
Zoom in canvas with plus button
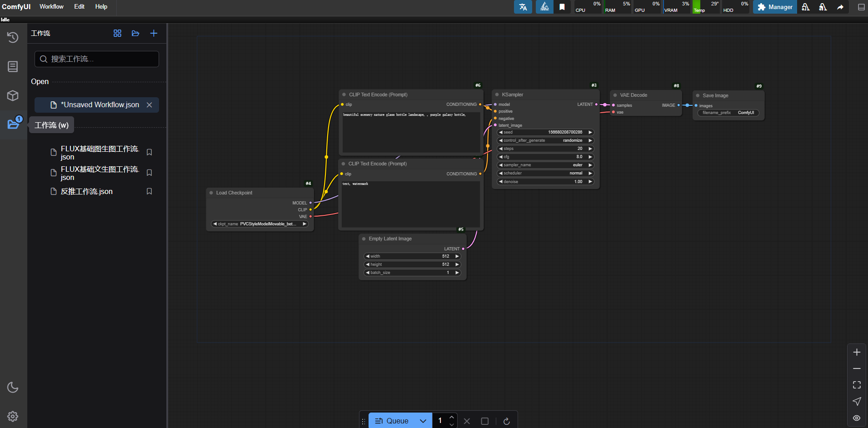pyautogui.click(x=857, y=352)
